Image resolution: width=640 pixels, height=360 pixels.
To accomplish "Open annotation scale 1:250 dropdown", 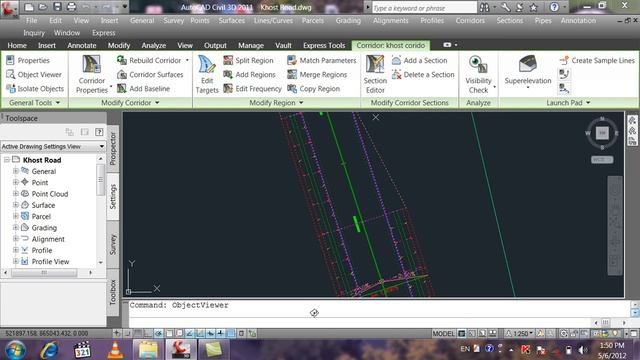I will click(520, 333).
